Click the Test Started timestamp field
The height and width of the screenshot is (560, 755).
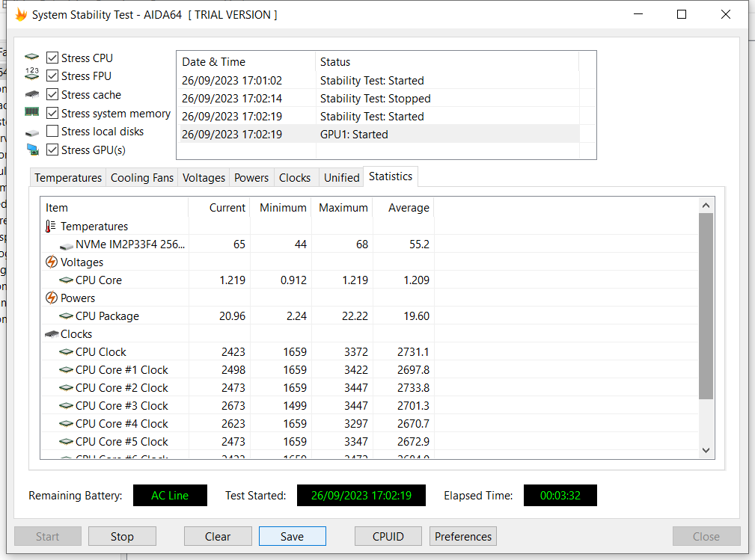pos(361,496)
